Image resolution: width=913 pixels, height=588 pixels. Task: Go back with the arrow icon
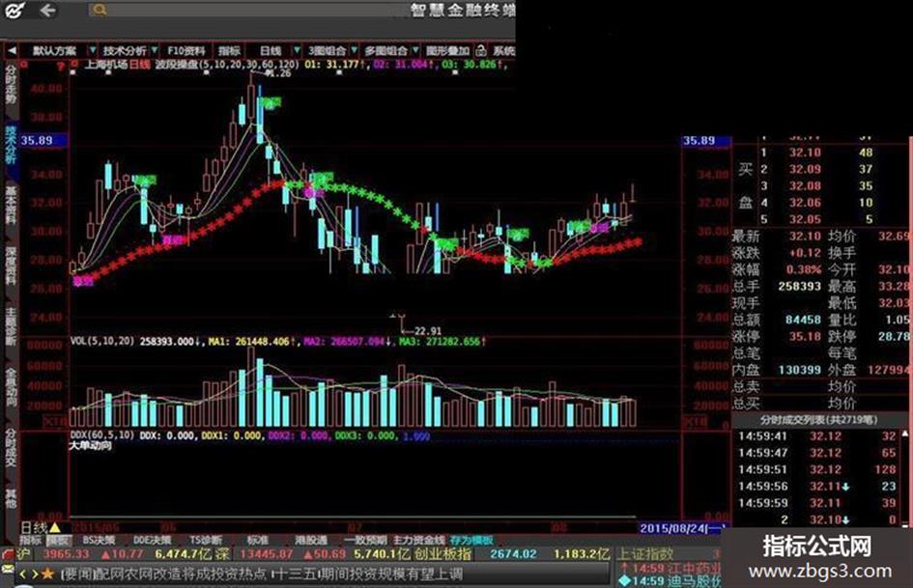click(x=47, y=10)
